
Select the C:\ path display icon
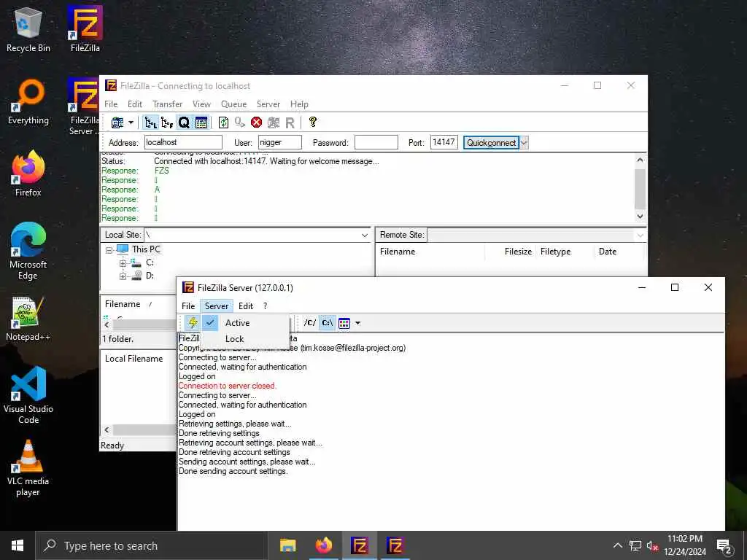327,323
